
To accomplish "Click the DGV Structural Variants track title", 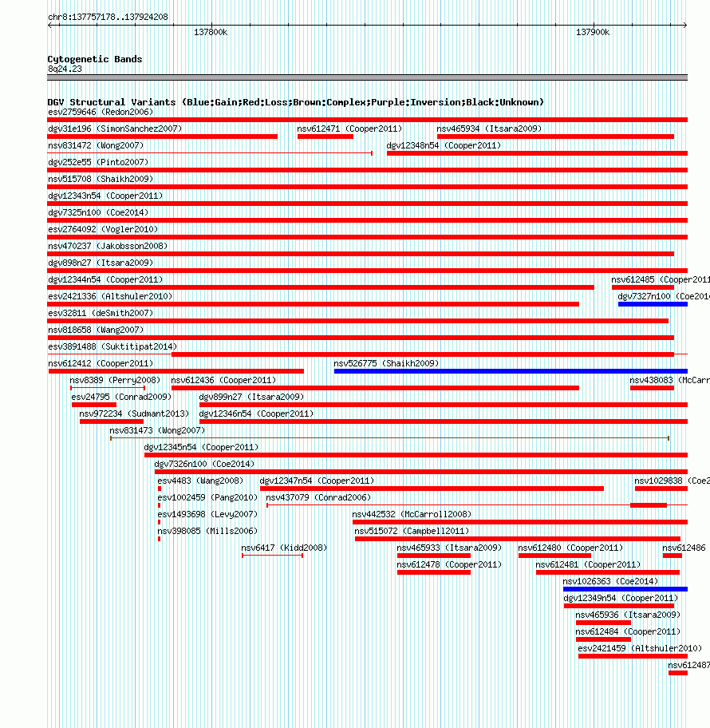I will click(x=296, y=101).
